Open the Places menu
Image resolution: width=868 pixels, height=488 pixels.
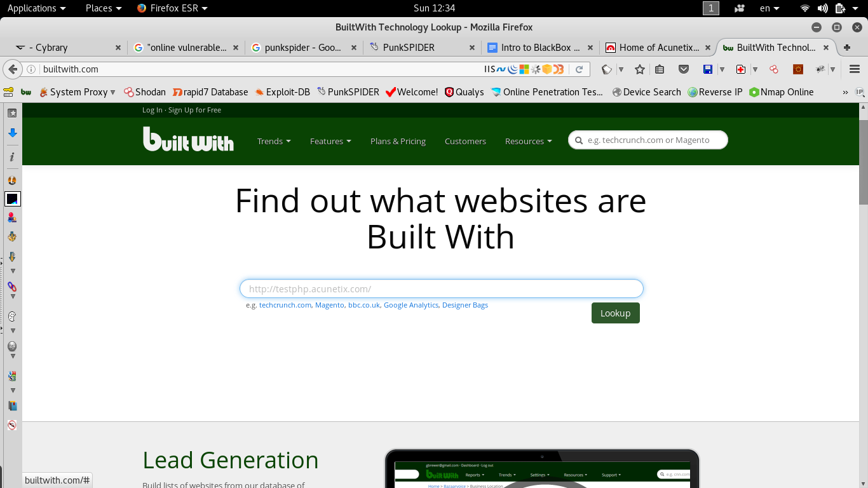click(104, 8)
